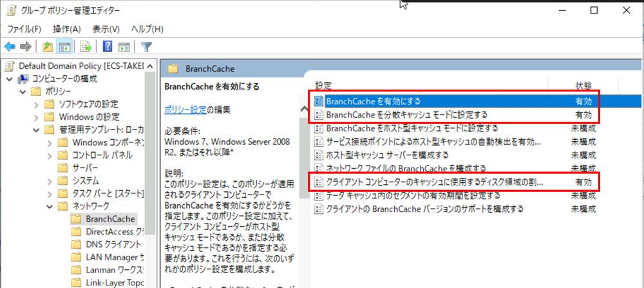644x288 pixels.
Task: Open the ファイル(F) menu
Action: click(24, 29)
